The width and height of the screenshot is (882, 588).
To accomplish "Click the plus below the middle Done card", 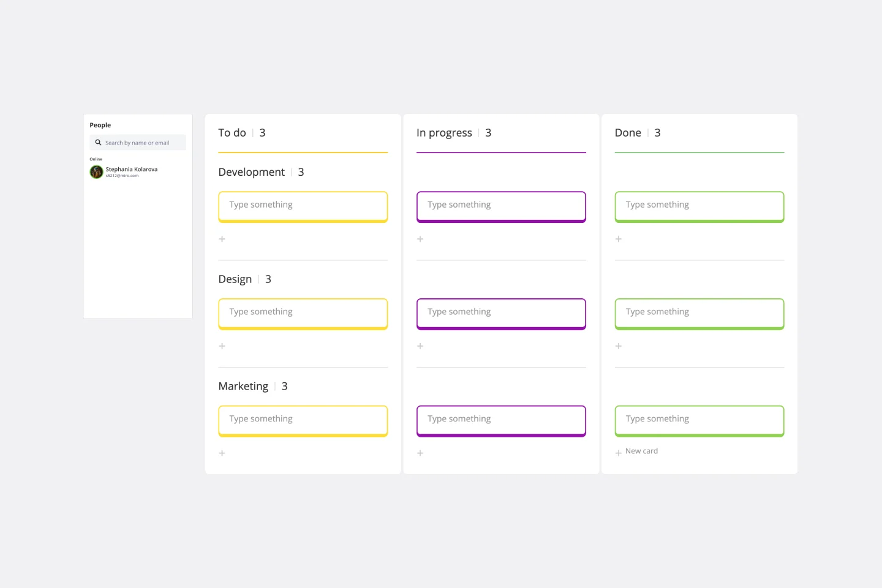I will [618, 346].
